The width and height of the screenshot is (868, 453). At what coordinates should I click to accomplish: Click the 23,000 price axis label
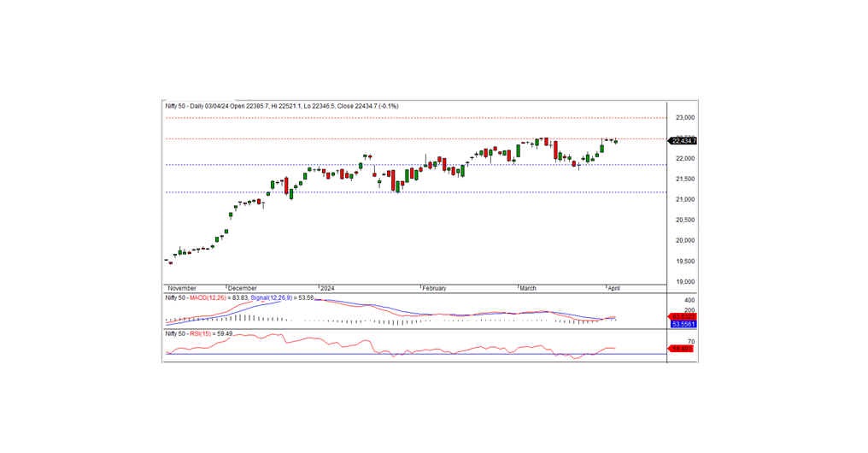pyautogui.click(x=685, y=118)
